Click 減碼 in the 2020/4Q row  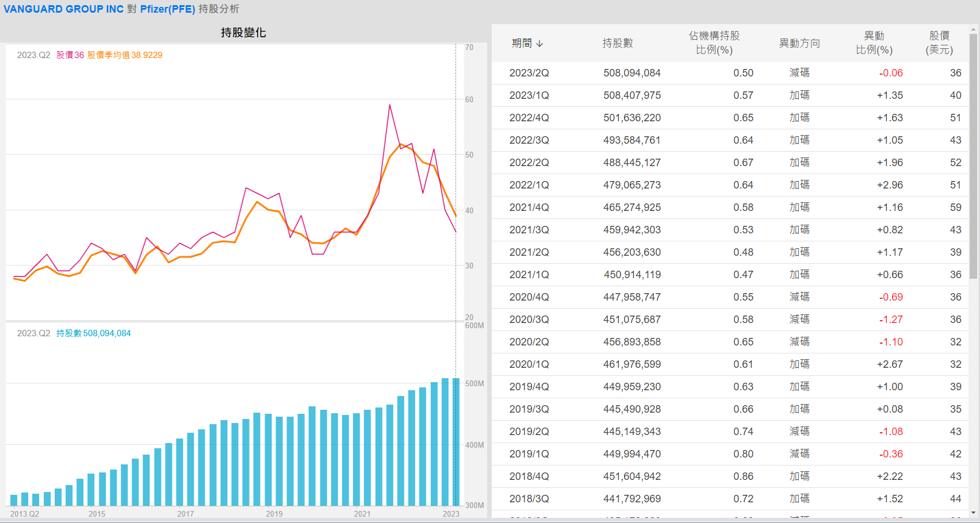coord(799,297)
